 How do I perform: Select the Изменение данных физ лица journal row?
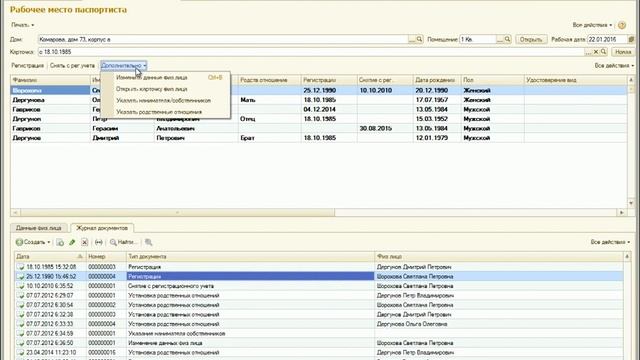coord(319,343)
